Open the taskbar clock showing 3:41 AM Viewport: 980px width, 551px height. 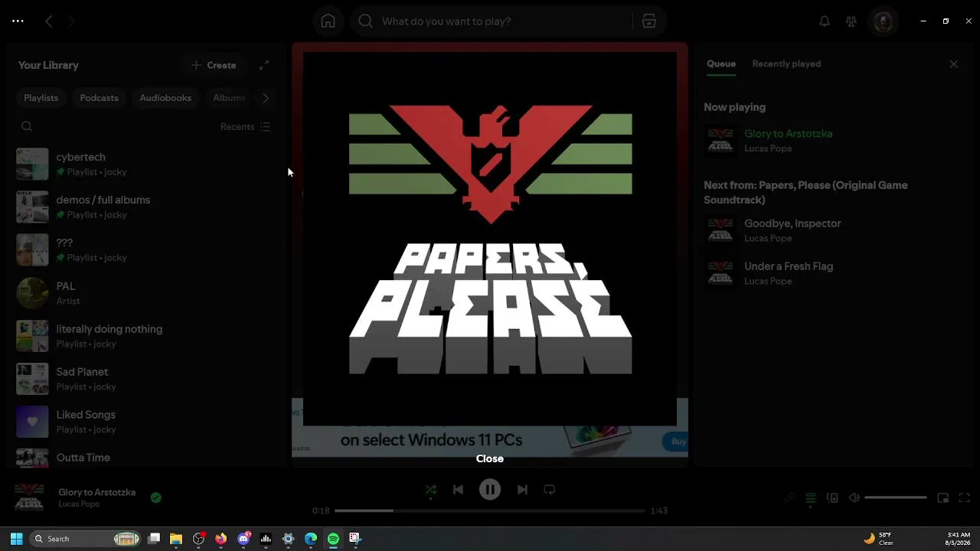tap(958, 539)
